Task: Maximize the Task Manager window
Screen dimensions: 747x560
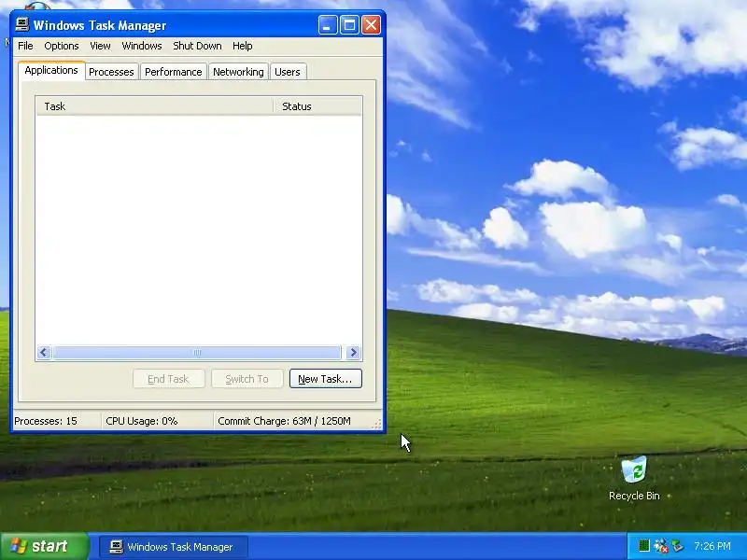Action: [x=349, y=25]
